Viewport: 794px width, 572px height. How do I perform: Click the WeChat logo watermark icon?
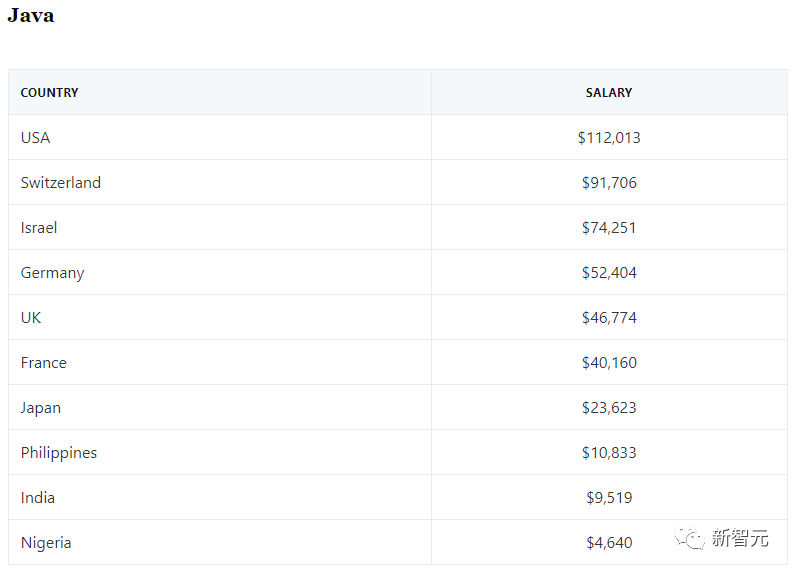[x=689, y=539]
